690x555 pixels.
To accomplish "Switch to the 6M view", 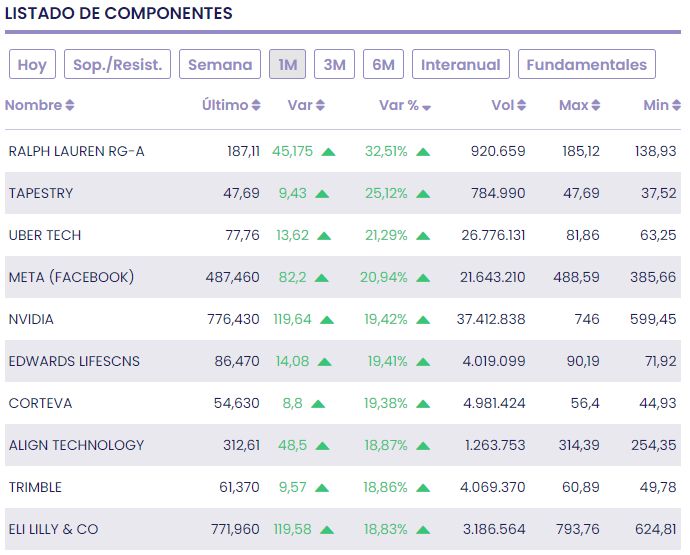I will [x=383, y=65].
